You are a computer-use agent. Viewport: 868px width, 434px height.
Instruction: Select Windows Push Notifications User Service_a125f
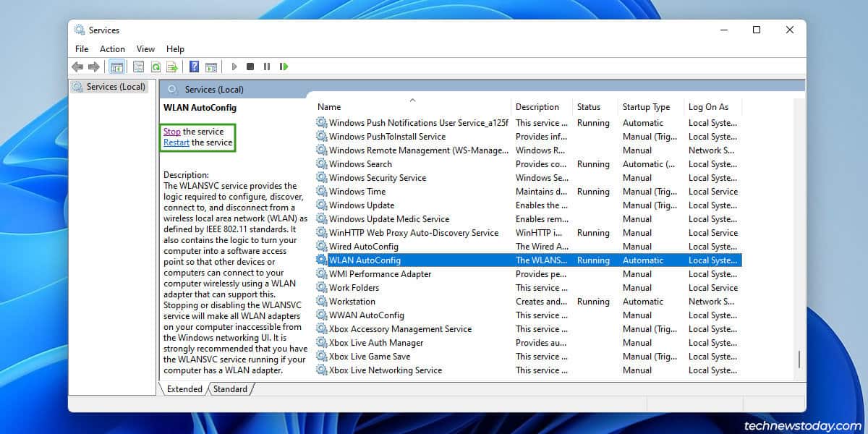[528, 123]
